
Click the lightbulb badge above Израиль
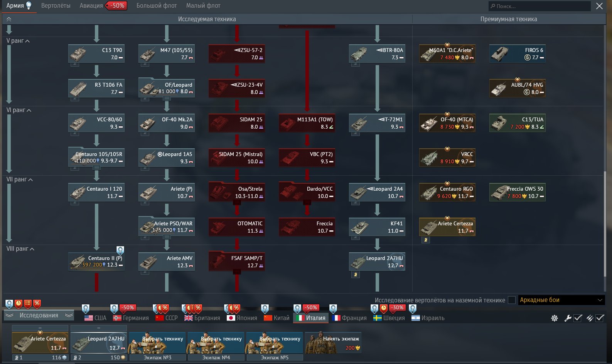[413, 309]
